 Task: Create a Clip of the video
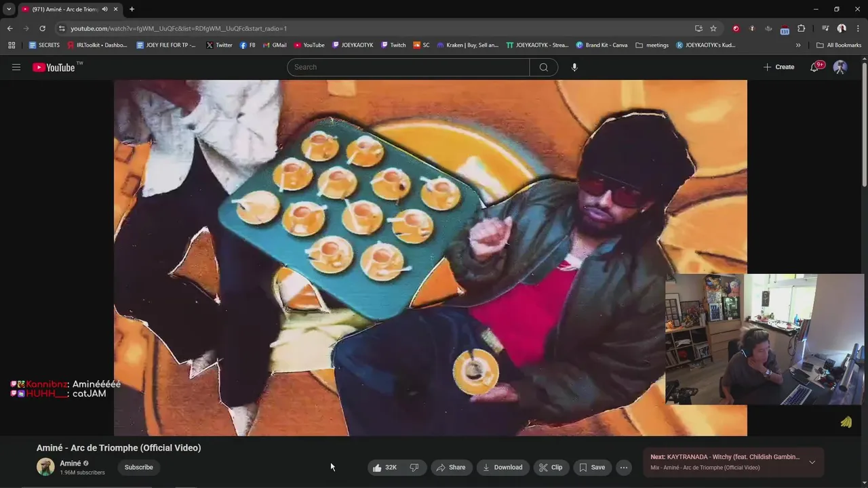[551, 468]
